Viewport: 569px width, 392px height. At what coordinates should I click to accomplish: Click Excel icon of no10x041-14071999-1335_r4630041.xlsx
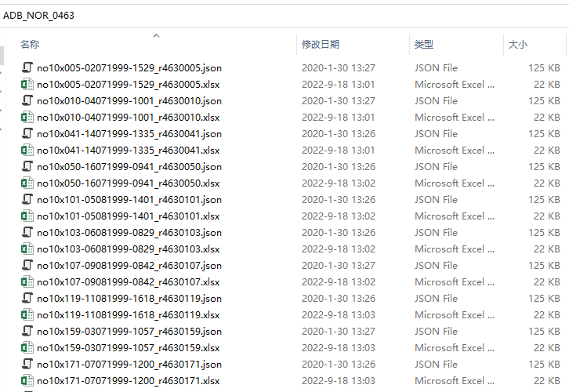pyautogui.click(x=27, y=150)
